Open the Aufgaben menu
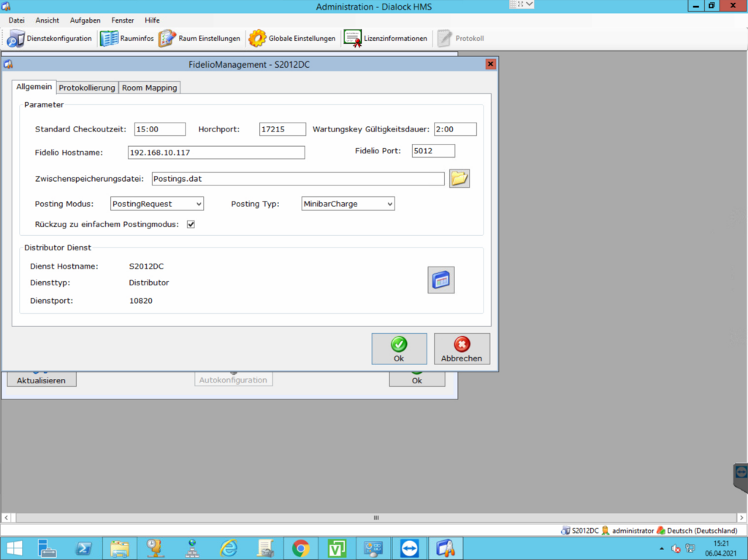Image resolution: width=748 pixels, height=560 pixels. (x=85, y=20)
